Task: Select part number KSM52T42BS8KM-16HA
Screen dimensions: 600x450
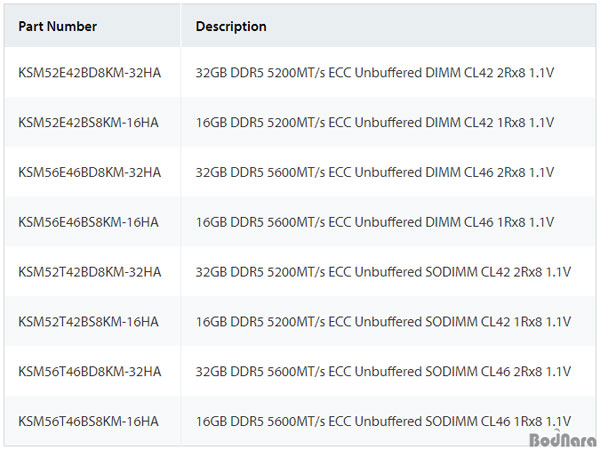Action: tap(88, 321)
